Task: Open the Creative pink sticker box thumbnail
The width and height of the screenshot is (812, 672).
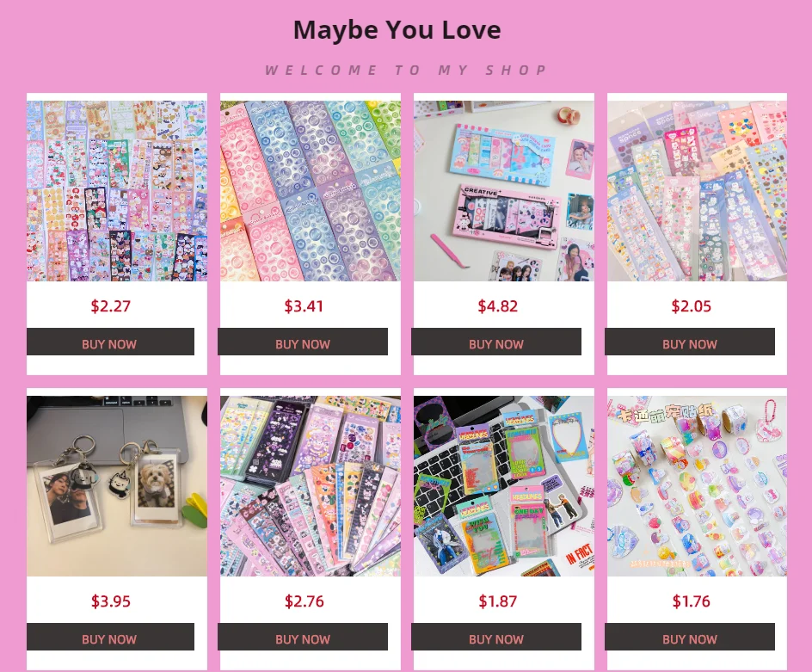Action: pos(504,191)
